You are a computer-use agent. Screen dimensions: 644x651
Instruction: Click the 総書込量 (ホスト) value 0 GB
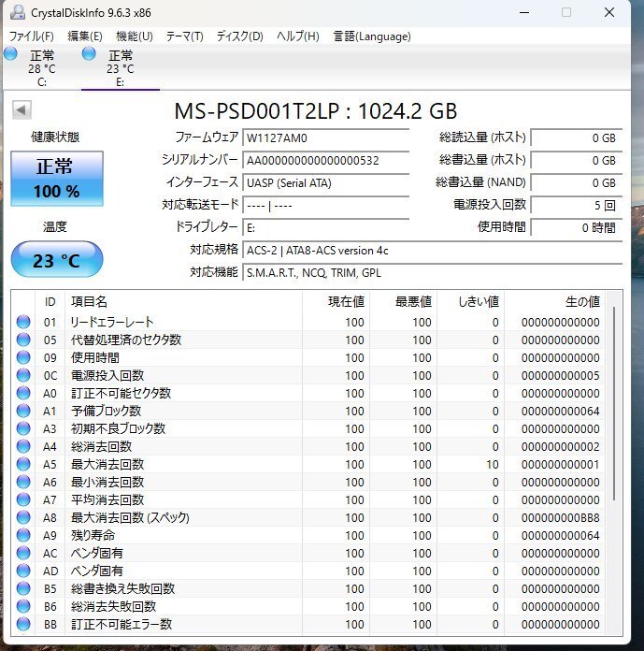coord(577,160)
